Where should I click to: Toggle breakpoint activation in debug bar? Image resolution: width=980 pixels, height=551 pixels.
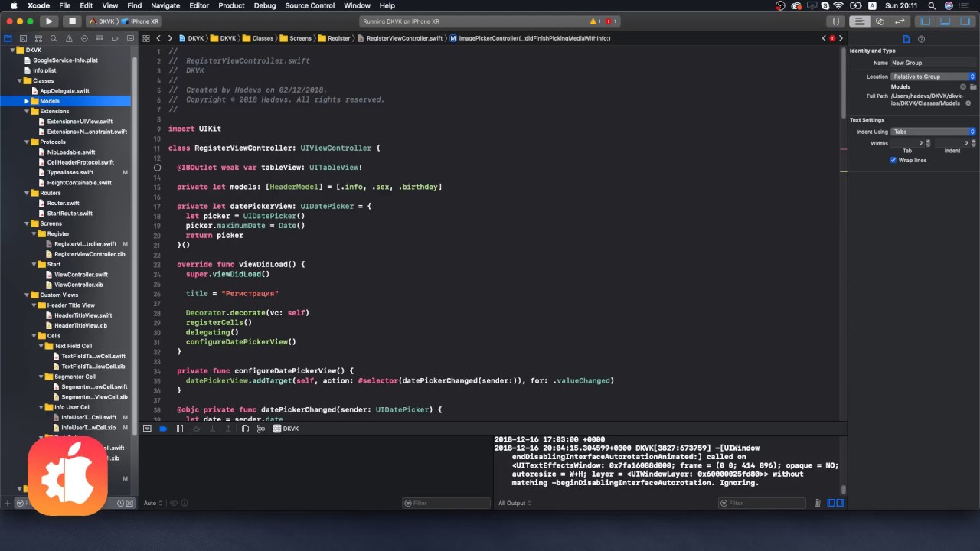163,429
